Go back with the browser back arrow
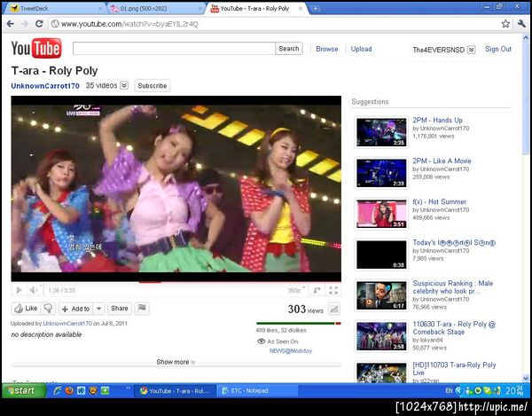Viewport: 532px width, 416px height. pos(11,24)
